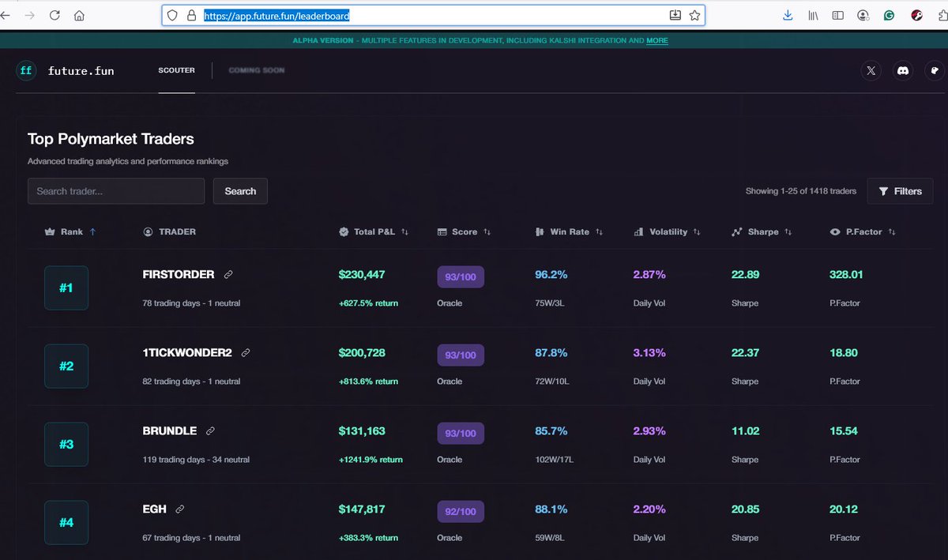Open the X (Twitter) social icon

[x=871, y=70]
